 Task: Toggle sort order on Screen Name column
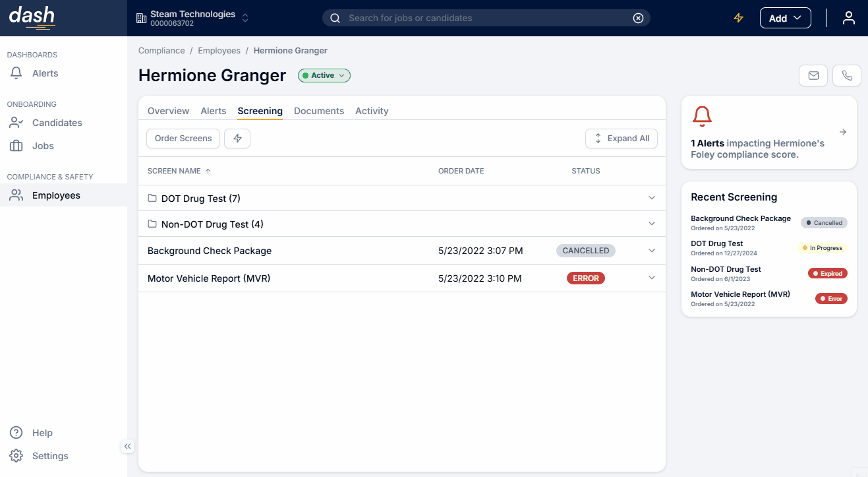click(207, 170)
